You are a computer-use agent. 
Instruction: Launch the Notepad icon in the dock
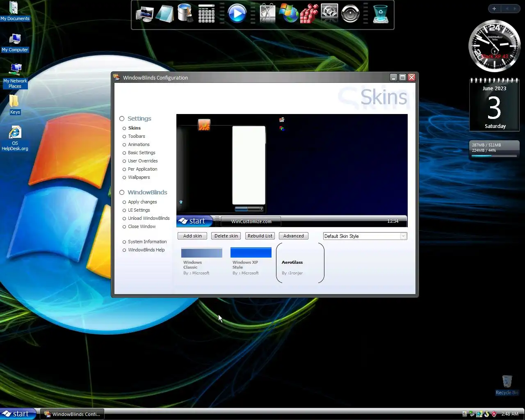[x=165, y=14]
